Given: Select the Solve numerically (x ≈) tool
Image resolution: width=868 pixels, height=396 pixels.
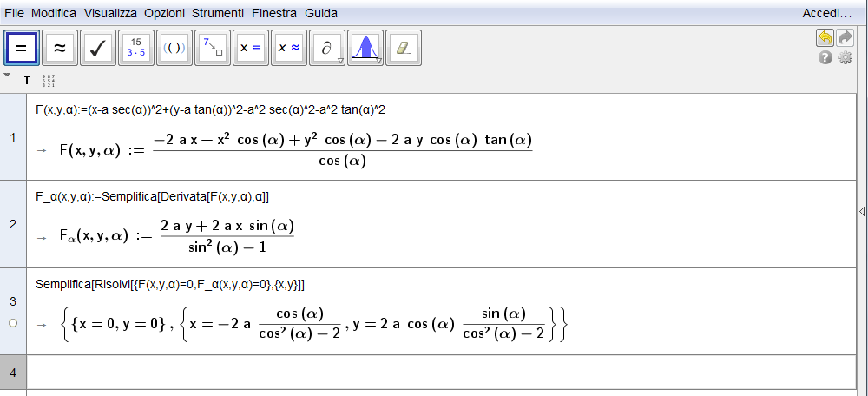Looking at the screenshot, I should coord(289,49).
